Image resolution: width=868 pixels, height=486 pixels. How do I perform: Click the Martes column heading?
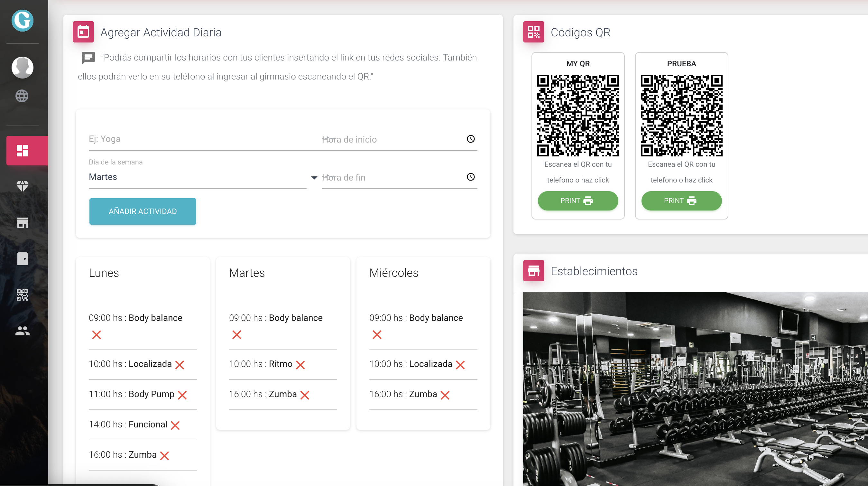tap(247, 273)
